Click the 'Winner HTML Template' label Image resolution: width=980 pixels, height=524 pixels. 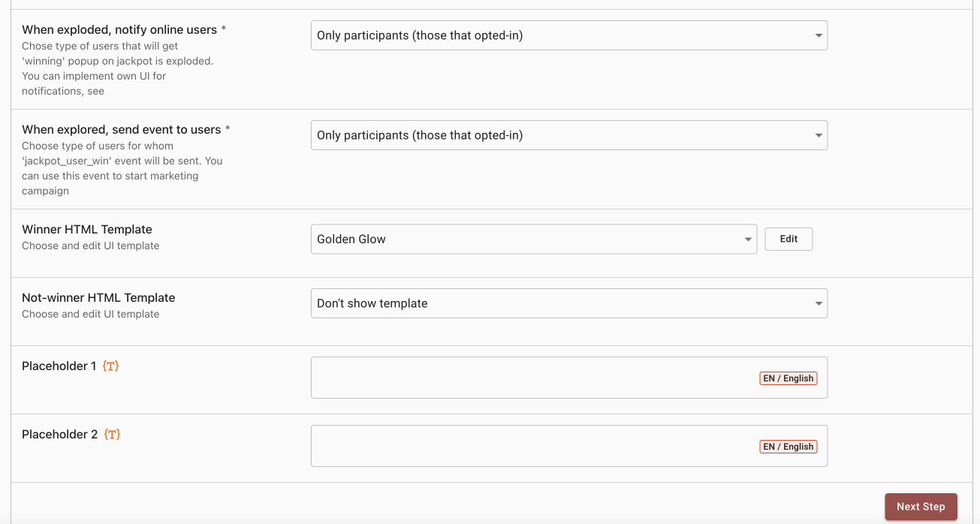coord(87,230)
